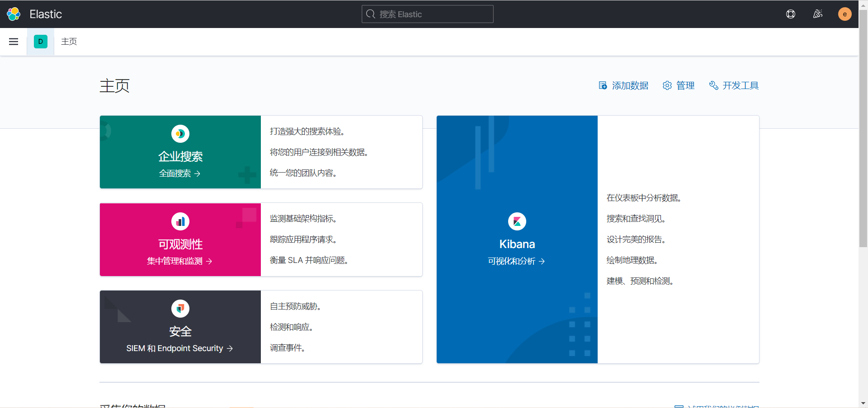Screen dimensions: 868x408
Task: Click the text 将您的用户连接到相关数据。
Action: coord(320,152)
